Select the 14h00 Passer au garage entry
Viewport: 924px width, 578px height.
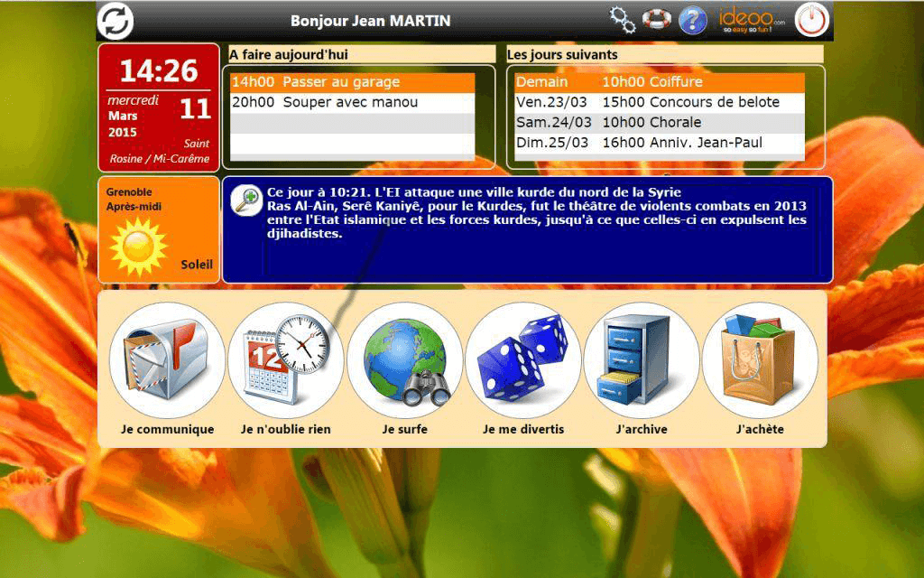tap(352, 82)
